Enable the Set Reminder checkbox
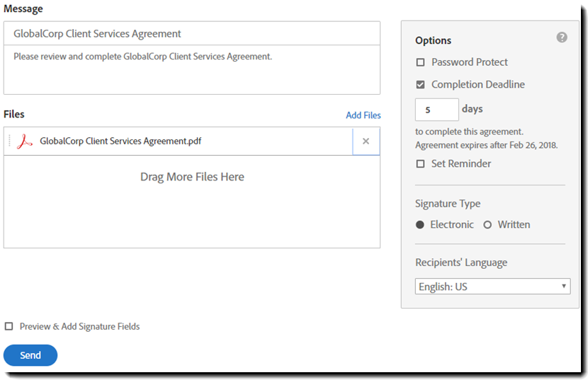This screenshot has width=588, height=380. pos(420,164)
